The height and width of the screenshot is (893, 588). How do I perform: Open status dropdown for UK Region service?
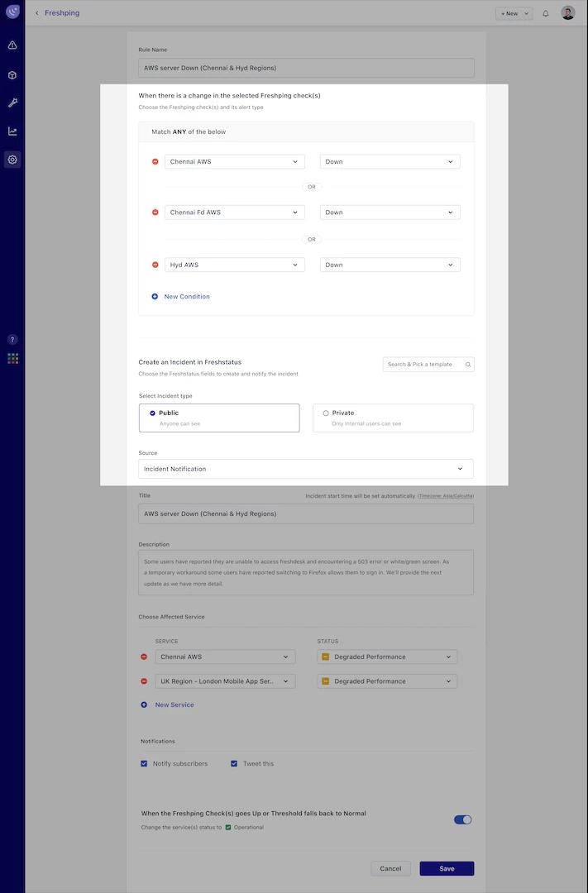coord(387,681)
